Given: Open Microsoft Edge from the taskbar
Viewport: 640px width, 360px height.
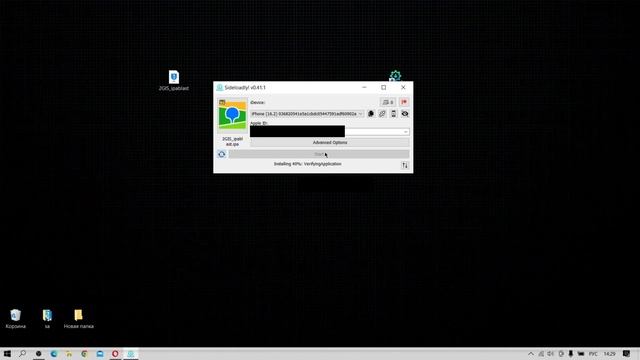Looking at the screenshot, I should (x=54, y=354).
